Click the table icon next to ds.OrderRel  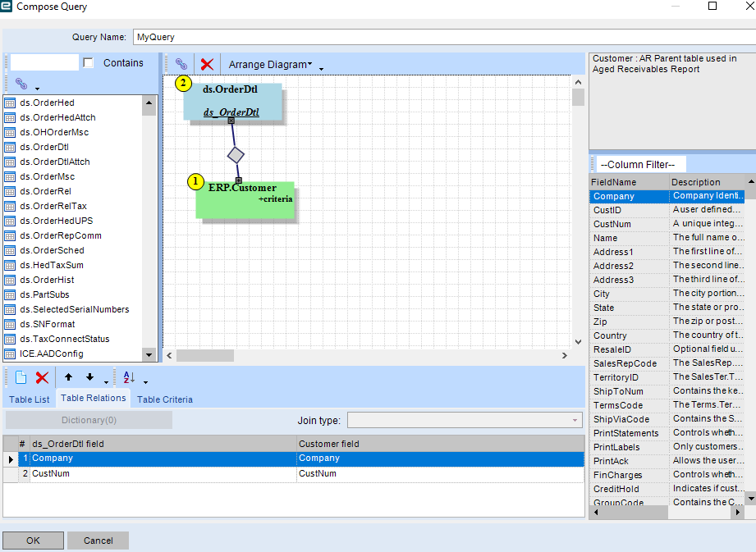coord(10,191)
